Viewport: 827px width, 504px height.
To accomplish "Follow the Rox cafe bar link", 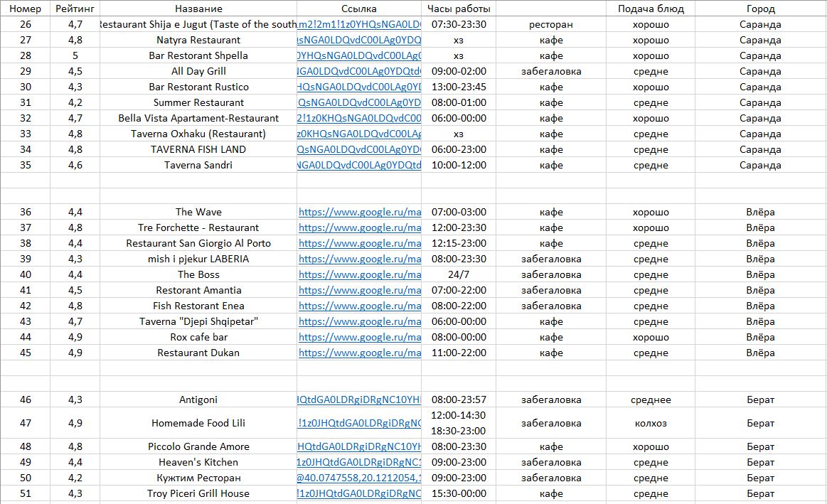I will [x=360, y=338].
